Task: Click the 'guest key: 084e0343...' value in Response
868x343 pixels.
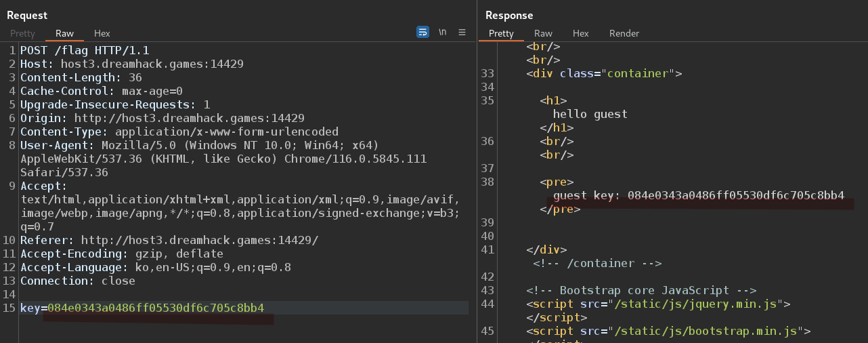Action: (699, 195)
